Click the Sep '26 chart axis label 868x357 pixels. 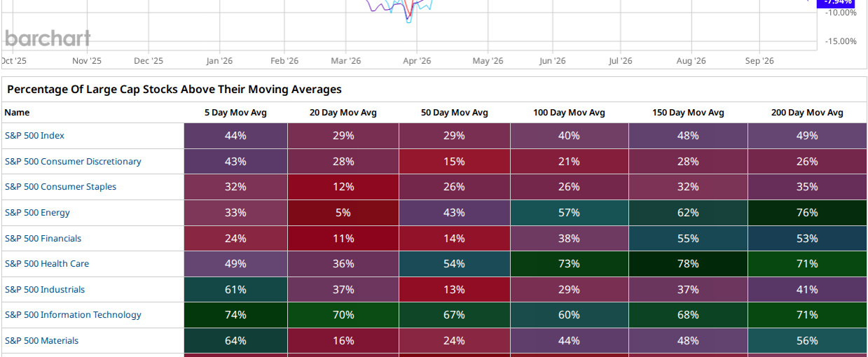[x=759, y=61]
